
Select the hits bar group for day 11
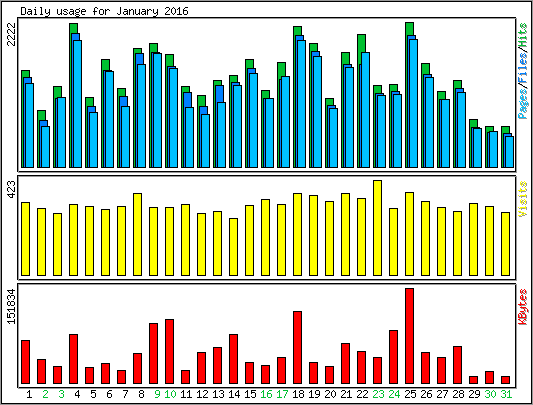[x=188, y=127]
